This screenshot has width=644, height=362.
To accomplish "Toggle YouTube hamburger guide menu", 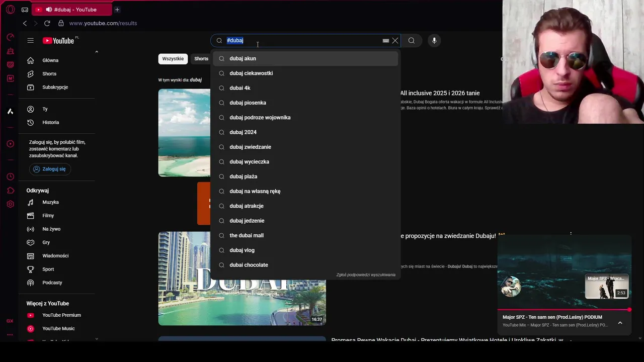I will coord(31,41).
